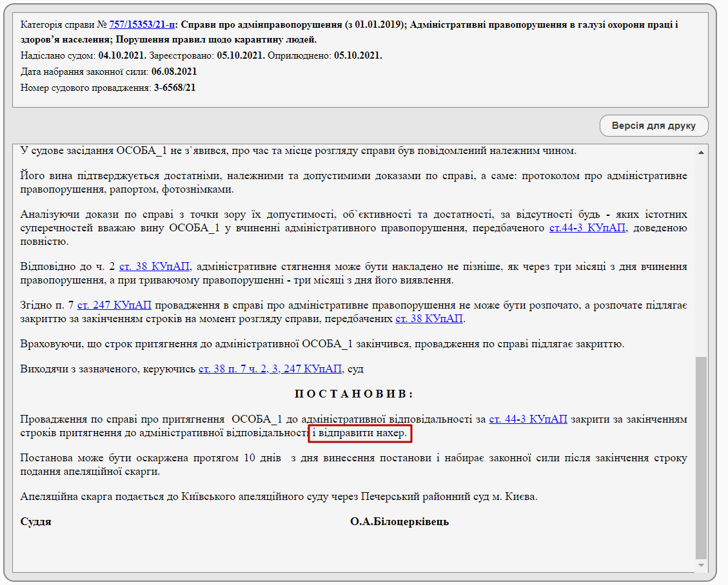
Task: Click the 'Версія для друку' print button
Action: pyautogui.click(x=653, y=126)
